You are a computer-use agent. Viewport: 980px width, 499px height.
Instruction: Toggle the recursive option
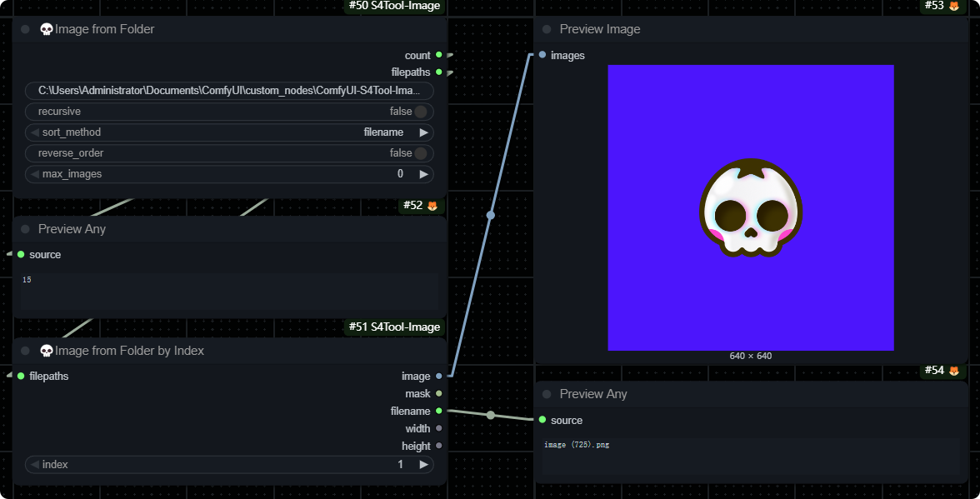coord(420,112)
